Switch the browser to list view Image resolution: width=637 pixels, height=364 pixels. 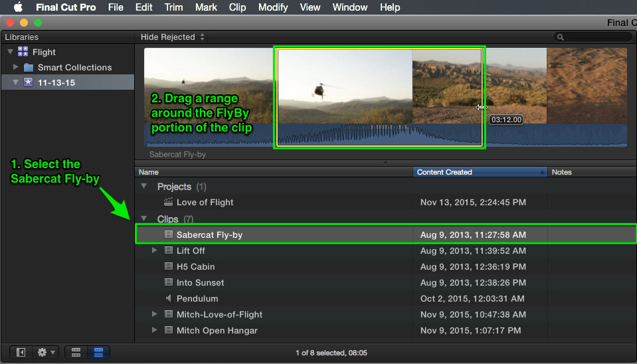[98, 352]
